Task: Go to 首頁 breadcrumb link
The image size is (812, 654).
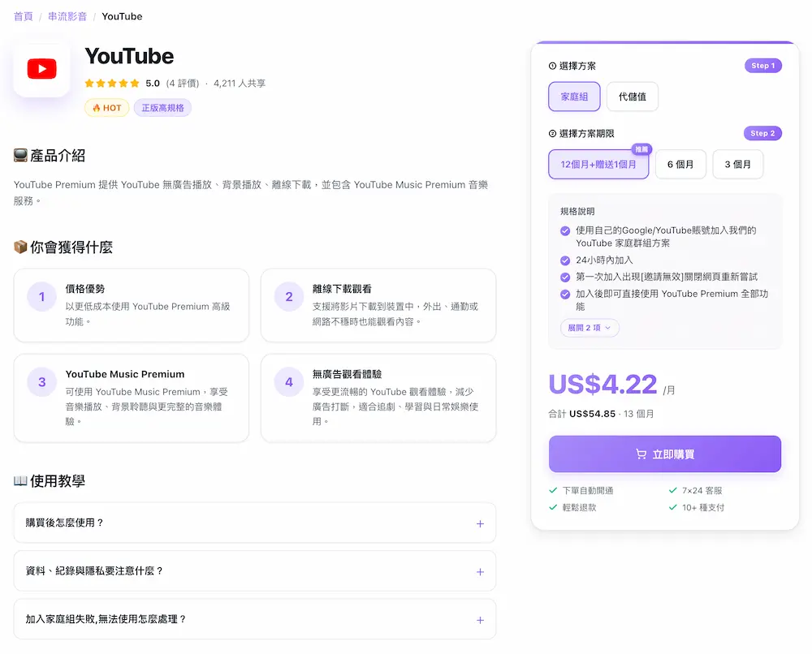Action: (x=24, y=16)
